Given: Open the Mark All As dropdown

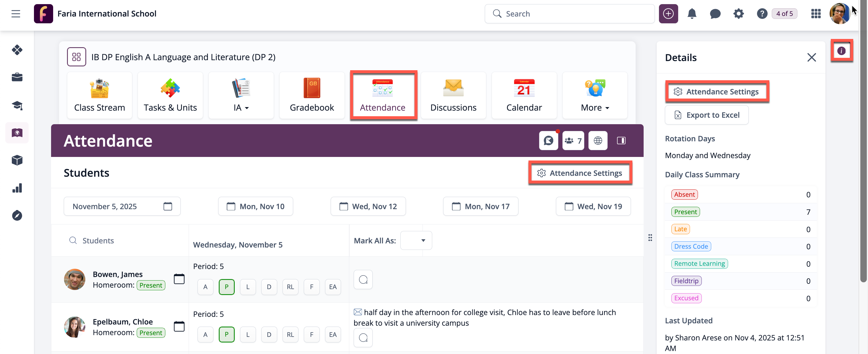Looking at the screenshot, I should 416,240.
